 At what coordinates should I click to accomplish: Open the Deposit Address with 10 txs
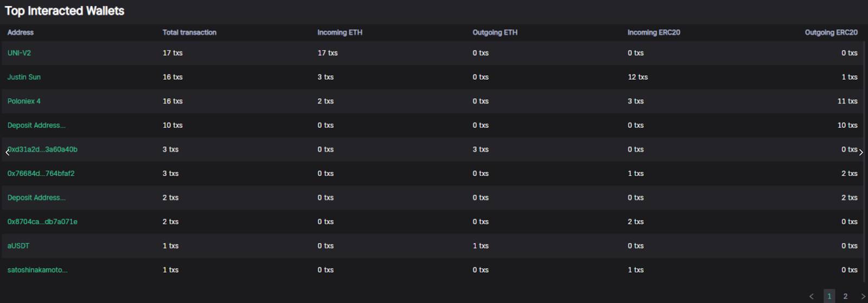coord(36,125)
